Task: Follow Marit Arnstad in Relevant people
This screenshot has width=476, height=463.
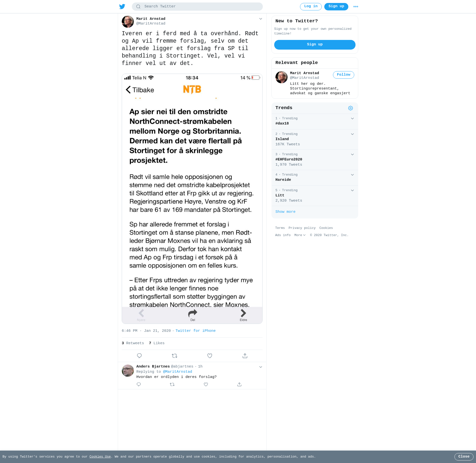Action: click(344, 75)
